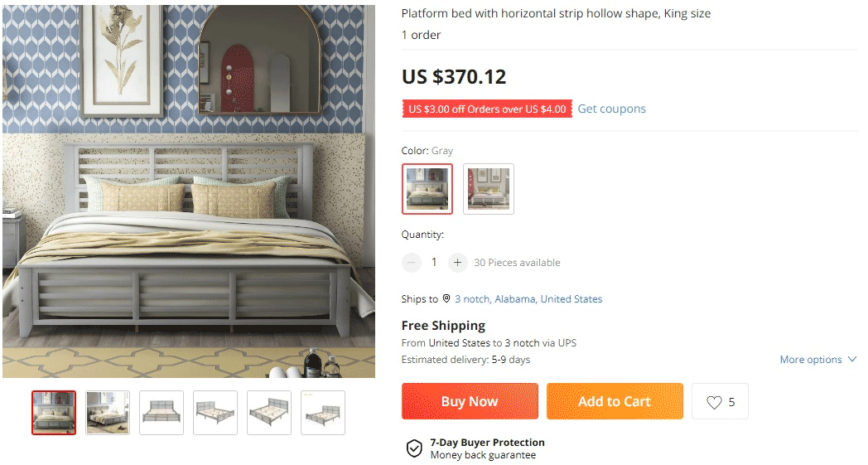Open the Get coupons link
Screen dimensions: 868x465
coord(611,109)
